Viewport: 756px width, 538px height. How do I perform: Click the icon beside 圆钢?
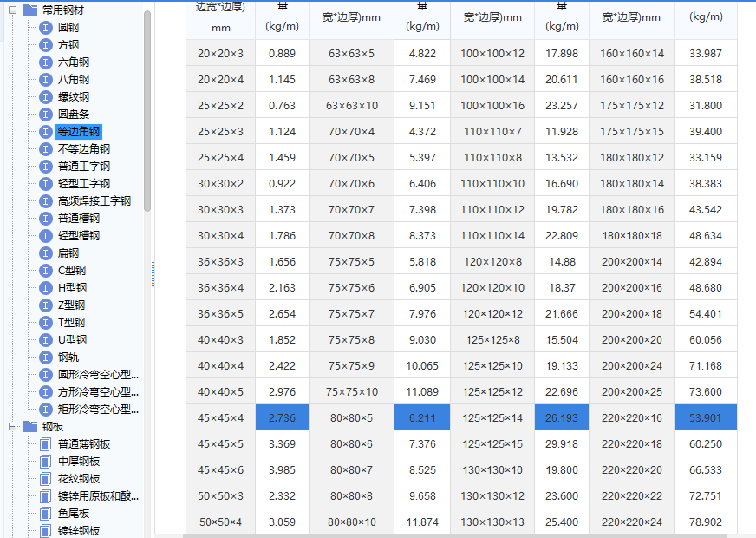[x=45, y=28]
